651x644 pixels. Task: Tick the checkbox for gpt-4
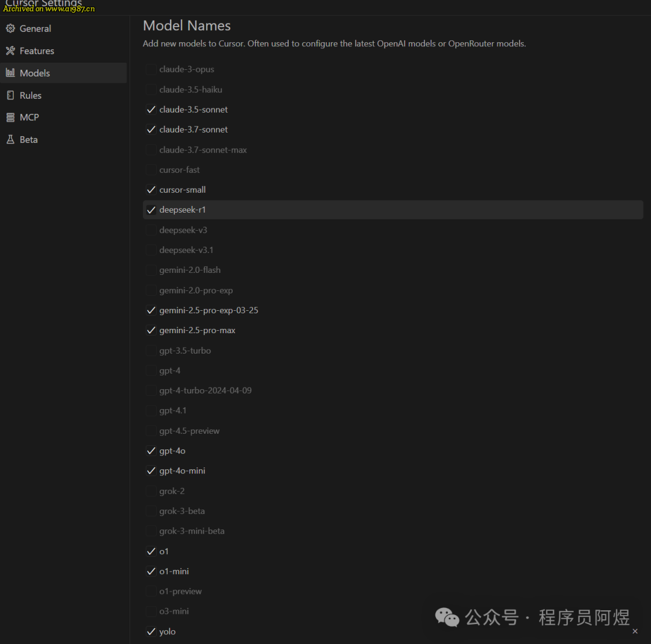(151, 370)
